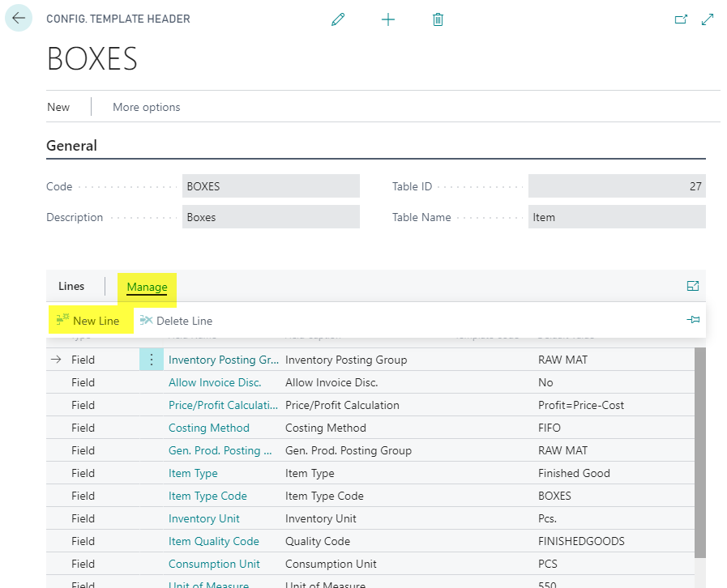Open Consumption Unit field link
Viewport: 727px width, 588px height.
(x=214, y=565)
